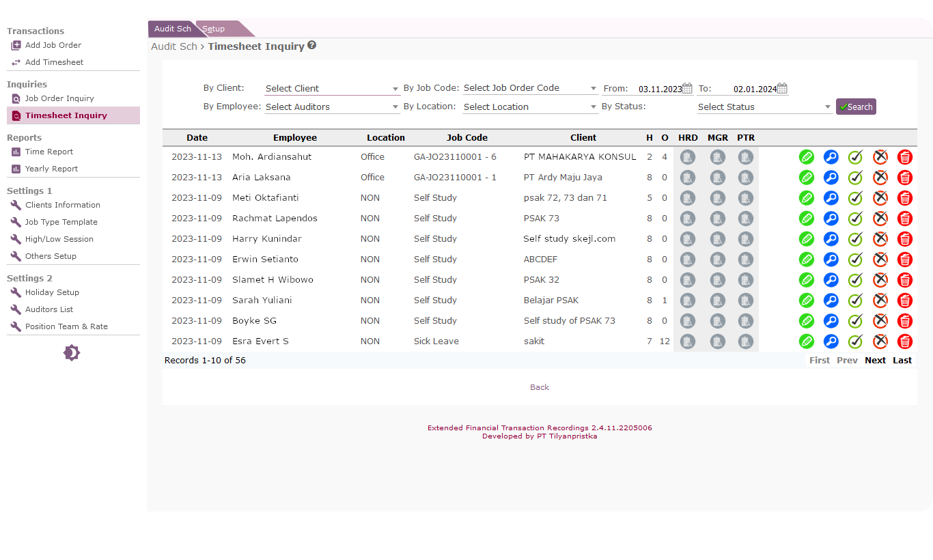
Task: Click Audit Sch breadcrumb link
Action: (x=174, y=46)
